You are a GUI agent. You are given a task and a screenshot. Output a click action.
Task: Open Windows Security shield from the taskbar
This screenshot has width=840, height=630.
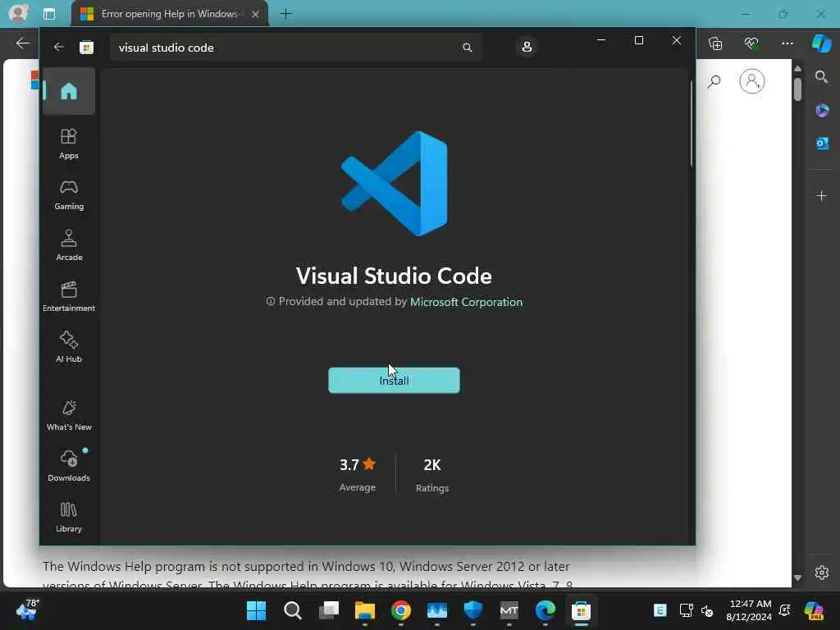point(473,610)
